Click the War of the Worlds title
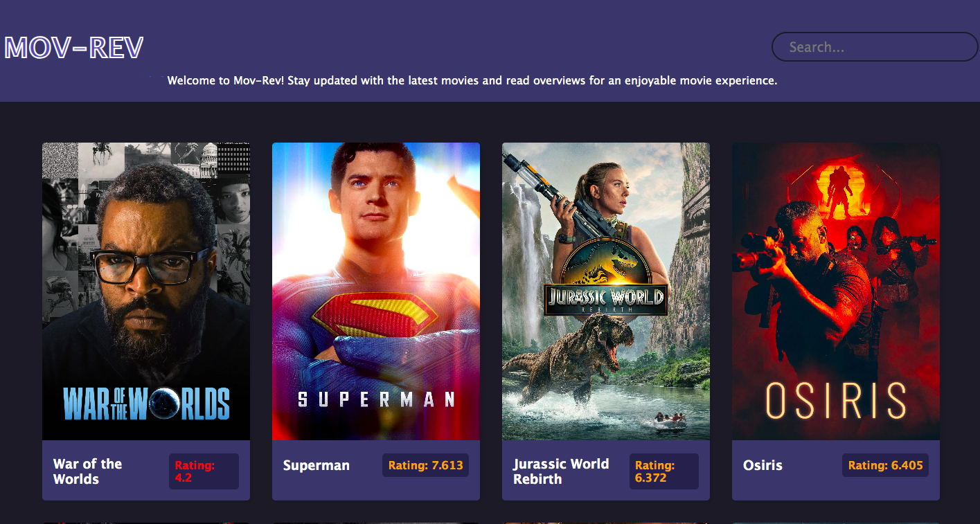The height and width of the screenshot is (524, 980). pyautogui.click(x=88, y=471)
